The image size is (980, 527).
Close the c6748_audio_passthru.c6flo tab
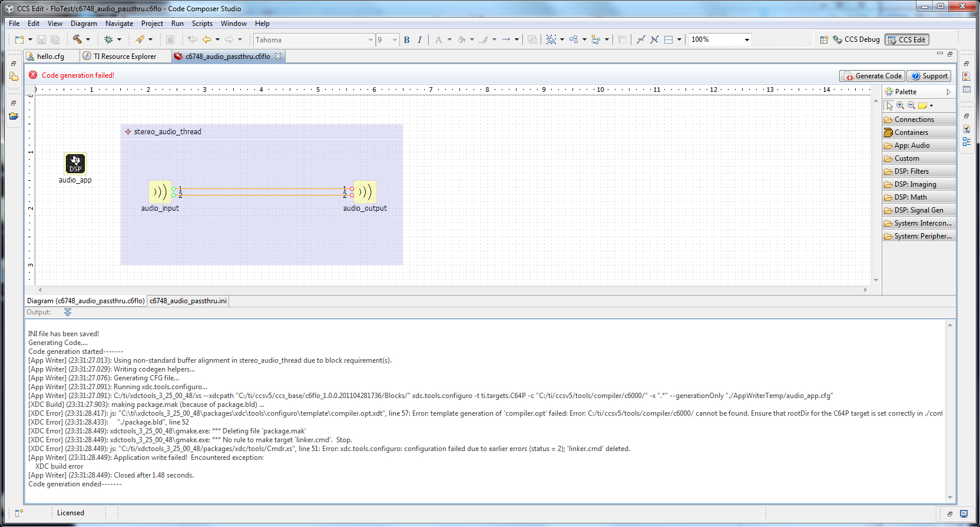(278, 56)
